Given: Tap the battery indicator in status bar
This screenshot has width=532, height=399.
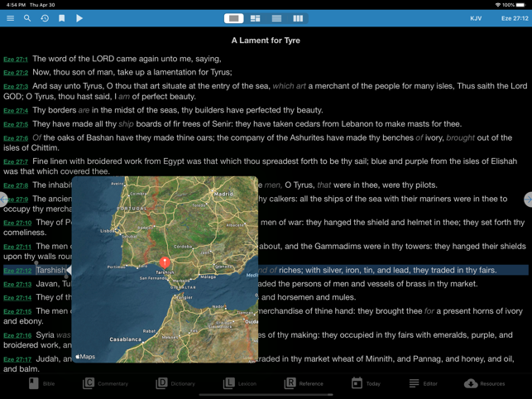Looking at the screenshot, I should pos(520,5).
